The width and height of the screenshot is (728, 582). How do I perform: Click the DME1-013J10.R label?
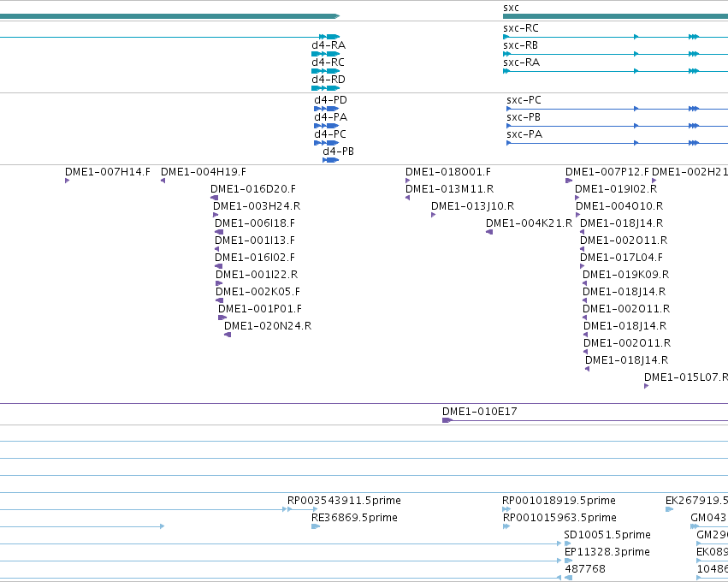click(472, 207)
